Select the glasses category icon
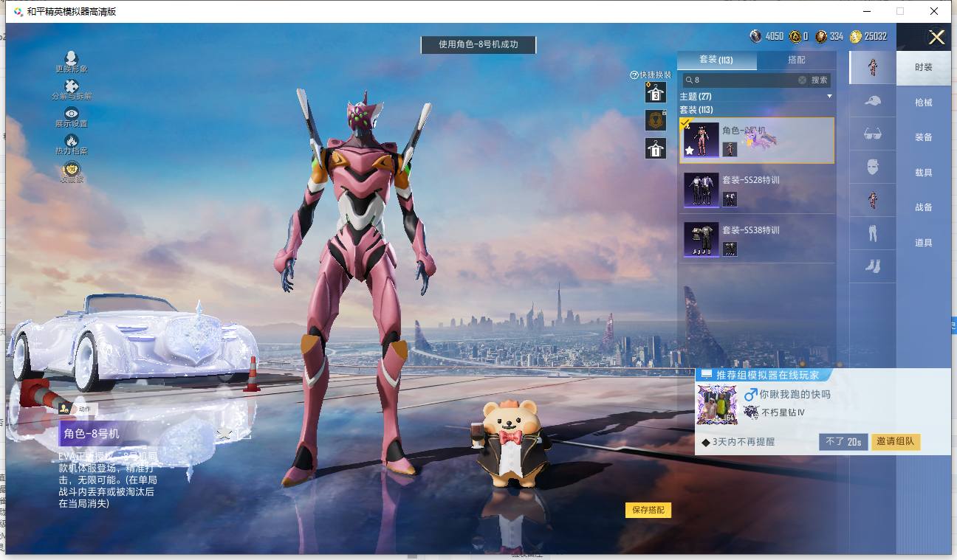 [x=872, y=134]
